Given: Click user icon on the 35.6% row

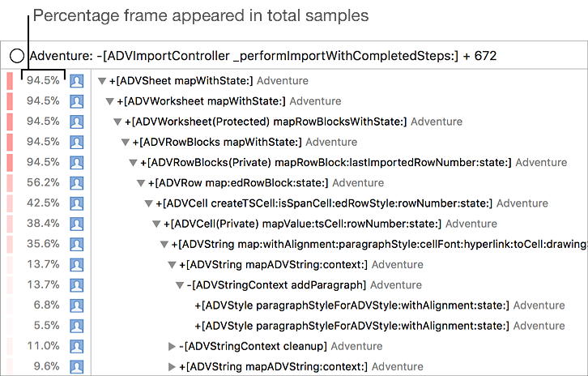Looking at the screenshot, I should (77, 244).
